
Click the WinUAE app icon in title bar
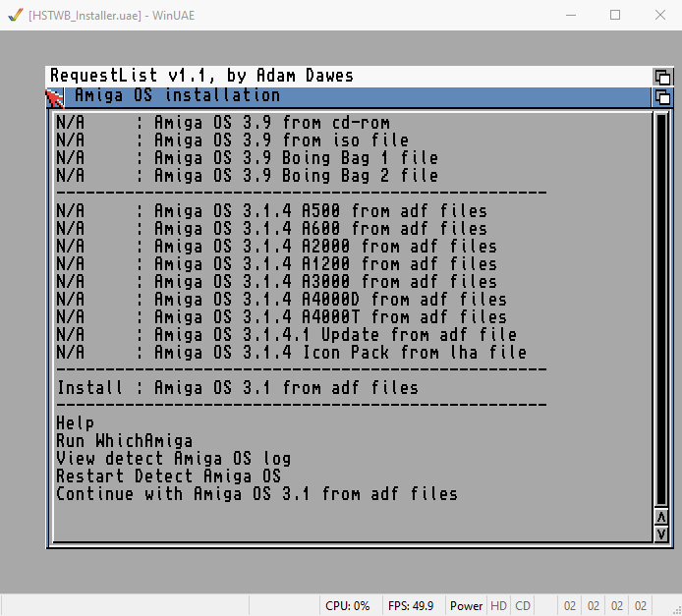point(15,15)
